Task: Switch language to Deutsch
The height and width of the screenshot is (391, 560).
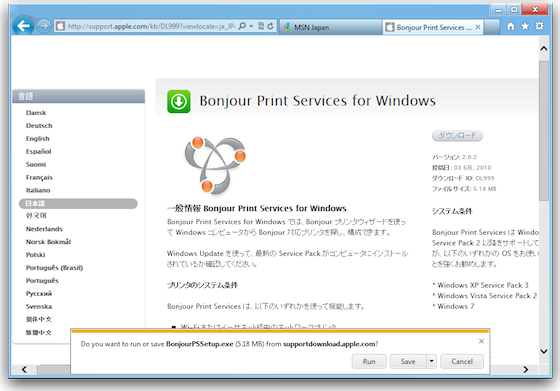Action: pyautogui.click(x=39, y=126)
